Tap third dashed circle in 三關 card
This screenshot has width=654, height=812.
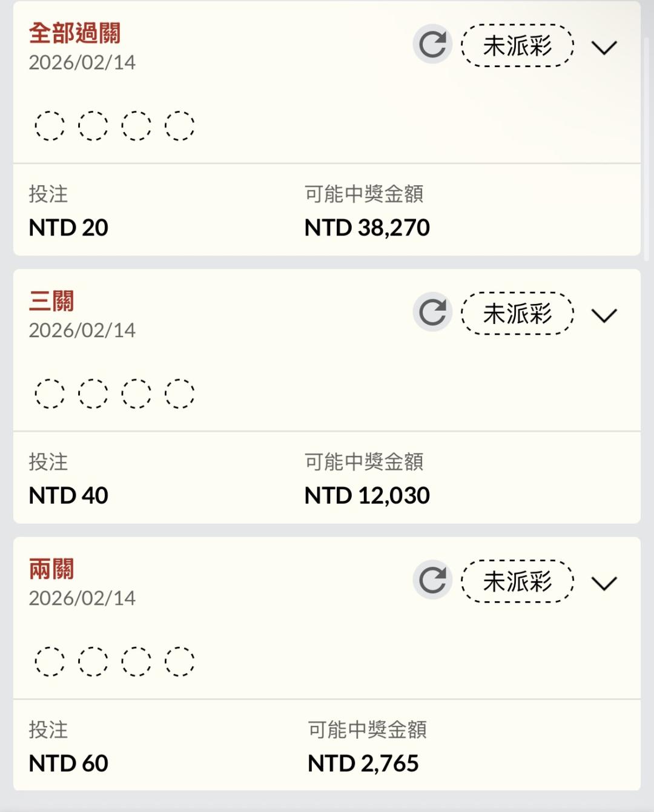click(x=136, y=394)
